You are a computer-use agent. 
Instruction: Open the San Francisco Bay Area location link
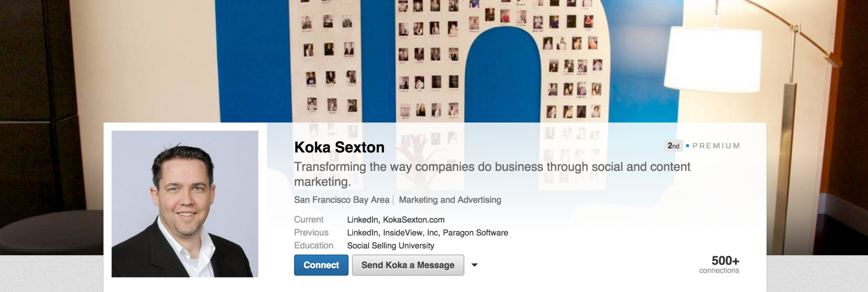click(x=341, y=200)
